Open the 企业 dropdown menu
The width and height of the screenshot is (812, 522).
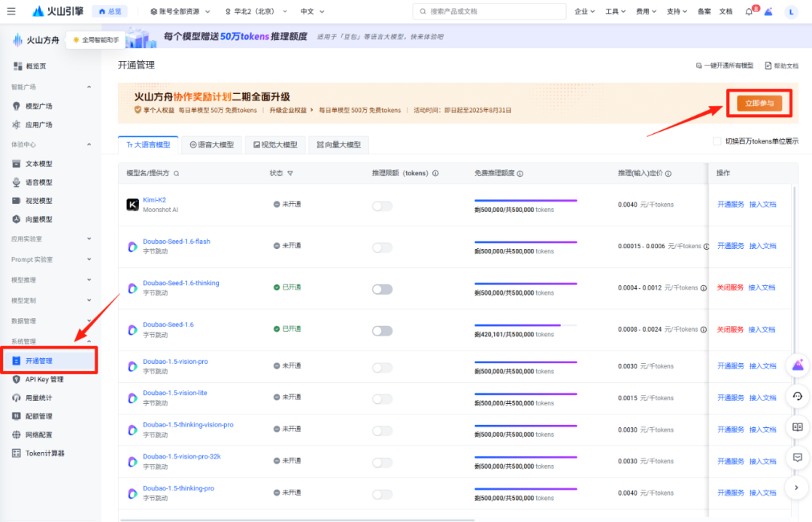[x=585, y=11]
